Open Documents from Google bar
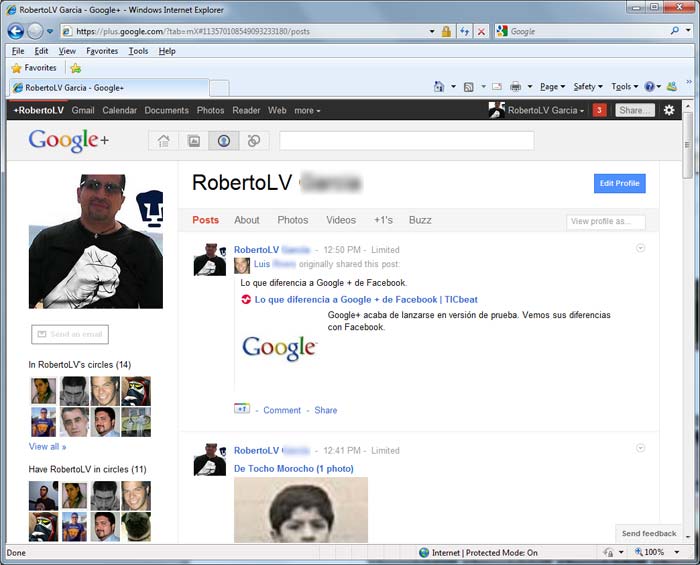The image size is (700, 565). tap(167, 110)
